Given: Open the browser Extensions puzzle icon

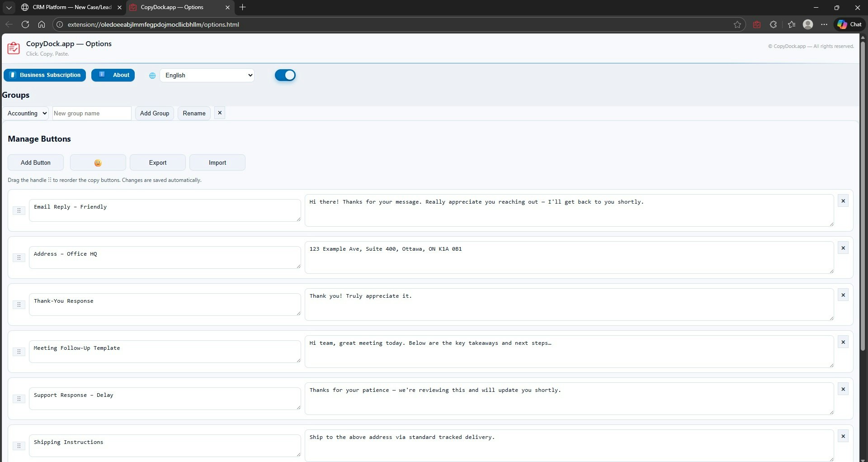Looking at the screenshot, I should click(774, 24).
